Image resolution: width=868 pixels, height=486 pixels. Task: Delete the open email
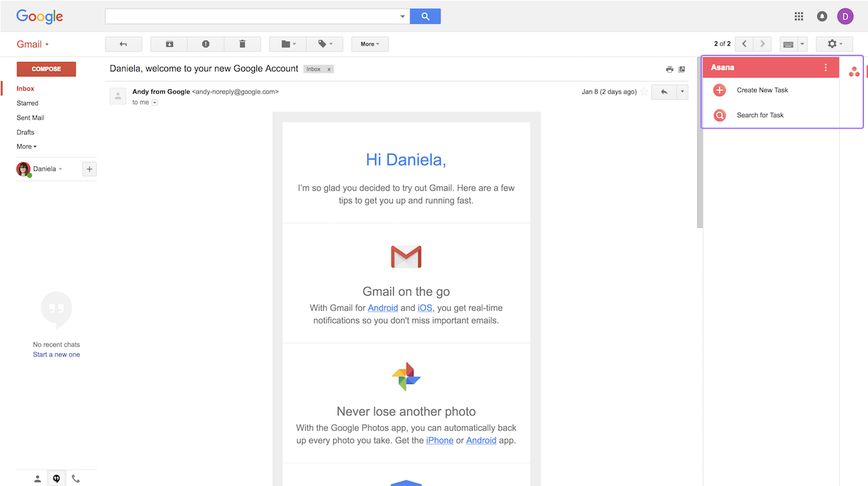242,43
